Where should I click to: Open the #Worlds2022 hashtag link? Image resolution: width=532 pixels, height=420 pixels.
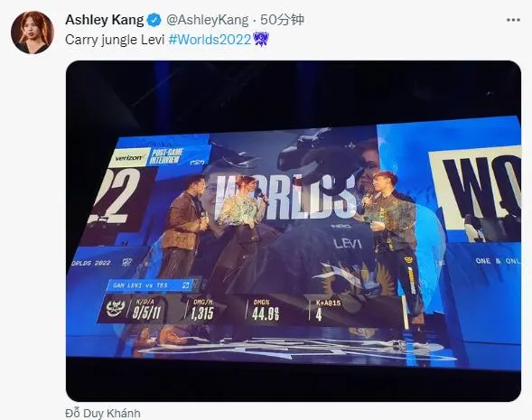[x=210, y=40]
